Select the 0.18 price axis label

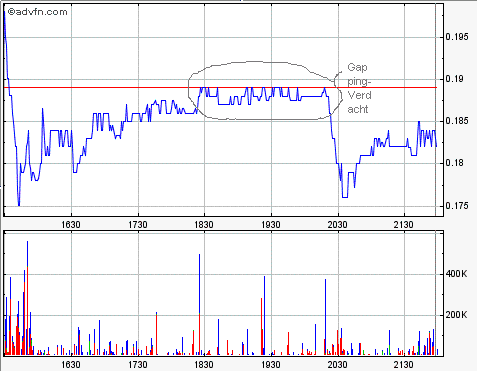tap(454, 163)
